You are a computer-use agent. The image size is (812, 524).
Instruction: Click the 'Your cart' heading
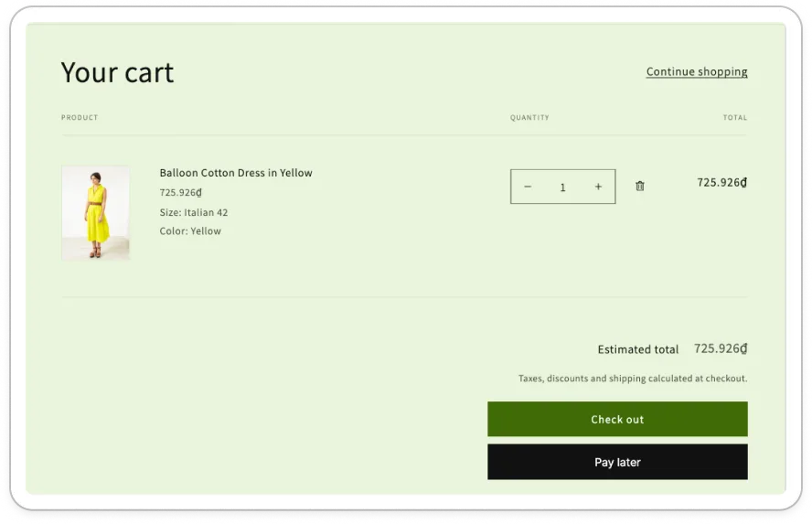tap(117, 72)
